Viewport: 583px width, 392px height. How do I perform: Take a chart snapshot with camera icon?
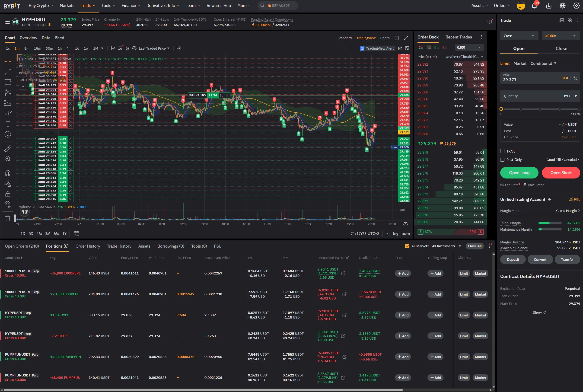400,48
